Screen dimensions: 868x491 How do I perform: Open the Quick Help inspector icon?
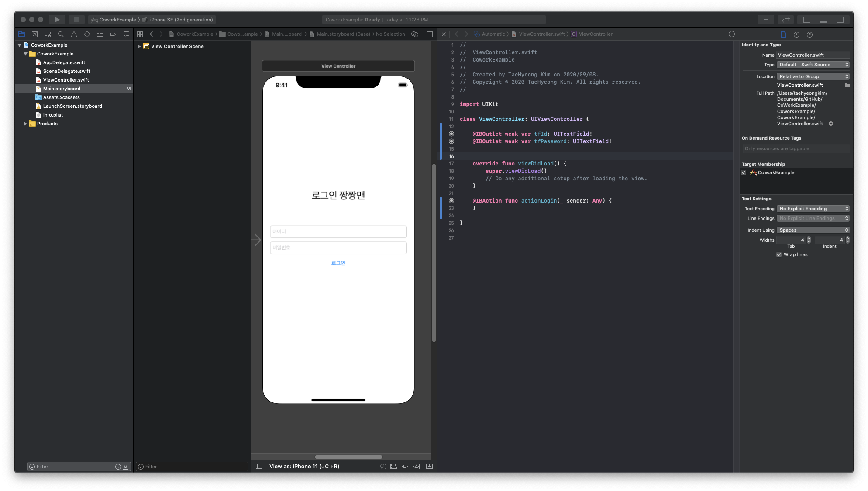pyautogui.click(x=809, y=34)
